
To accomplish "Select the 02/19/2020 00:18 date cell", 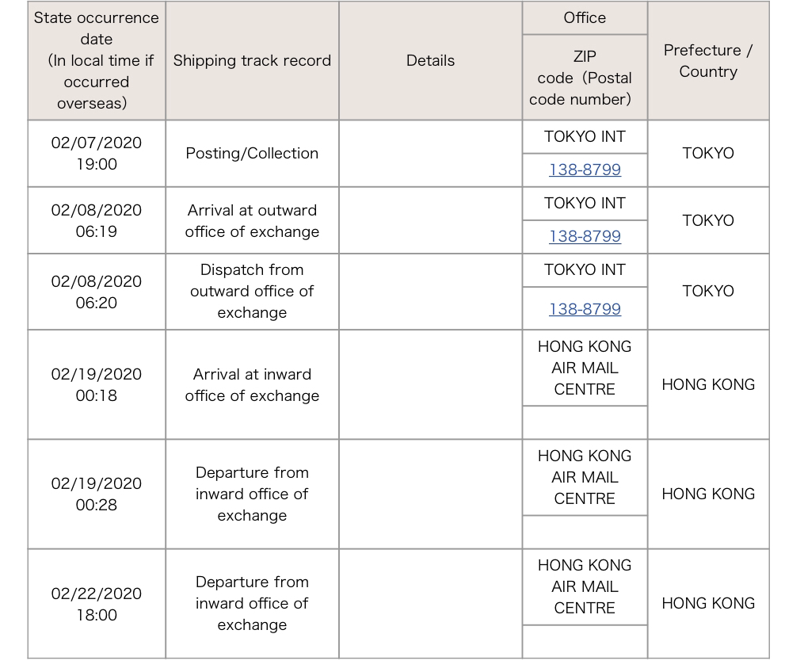I will pos(97,384).
